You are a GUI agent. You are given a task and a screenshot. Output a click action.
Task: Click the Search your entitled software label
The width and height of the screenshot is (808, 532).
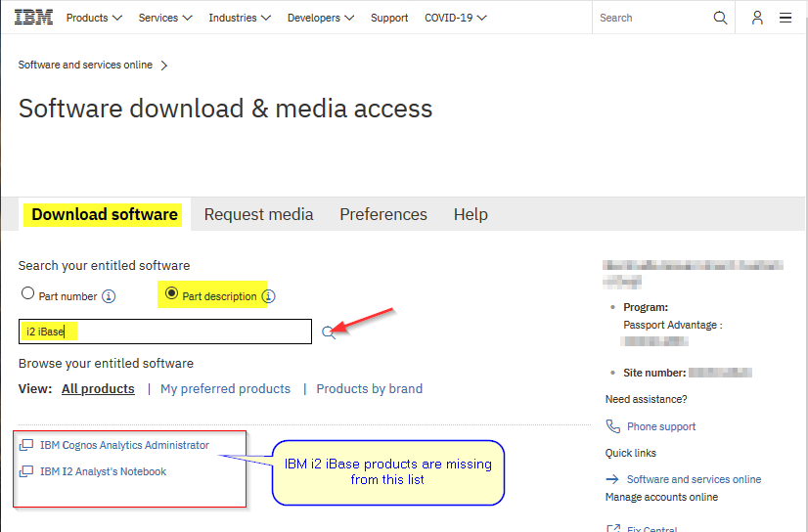[x=104, y=266]
